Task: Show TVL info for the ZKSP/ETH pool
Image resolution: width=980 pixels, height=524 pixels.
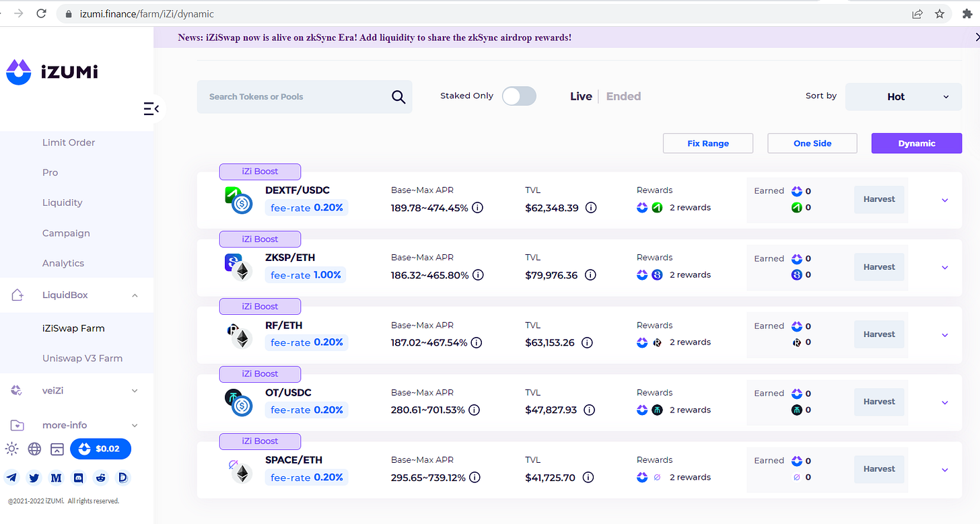Action: [x=590, y=275]
